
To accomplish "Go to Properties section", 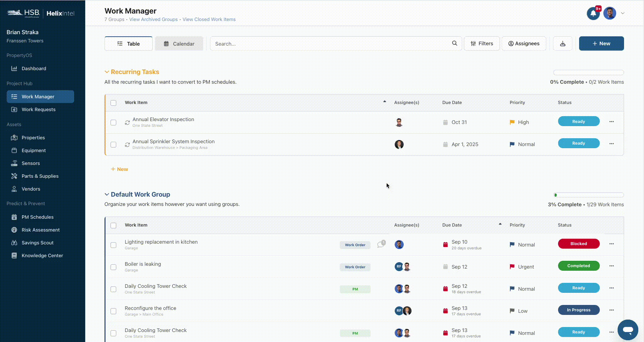I will coord(33,138).
